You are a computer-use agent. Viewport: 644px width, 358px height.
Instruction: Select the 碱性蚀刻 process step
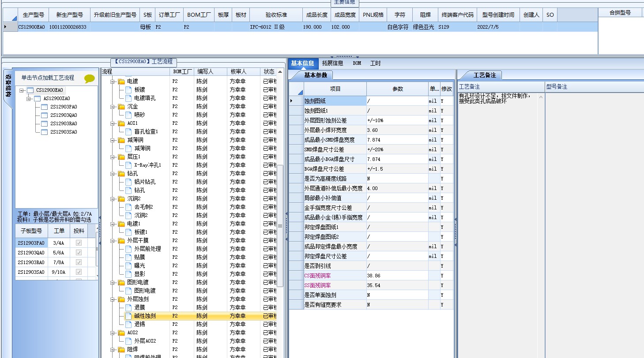(145, 316)
